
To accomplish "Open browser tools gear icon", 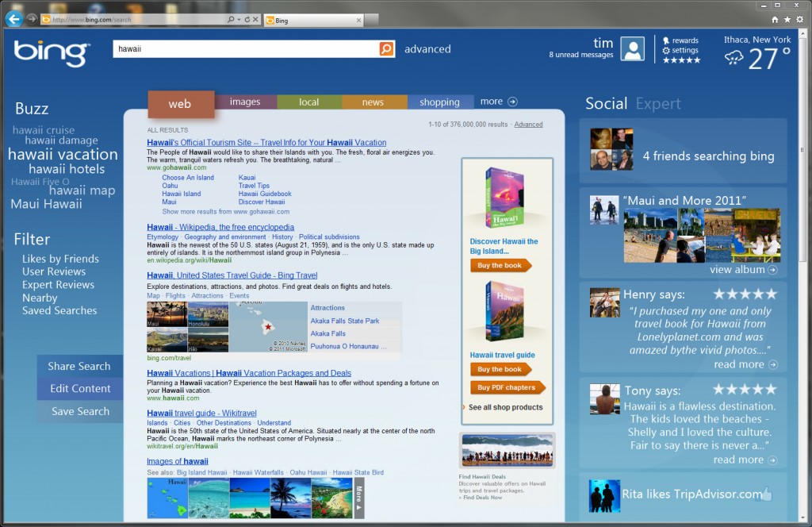I will point(800,20).
